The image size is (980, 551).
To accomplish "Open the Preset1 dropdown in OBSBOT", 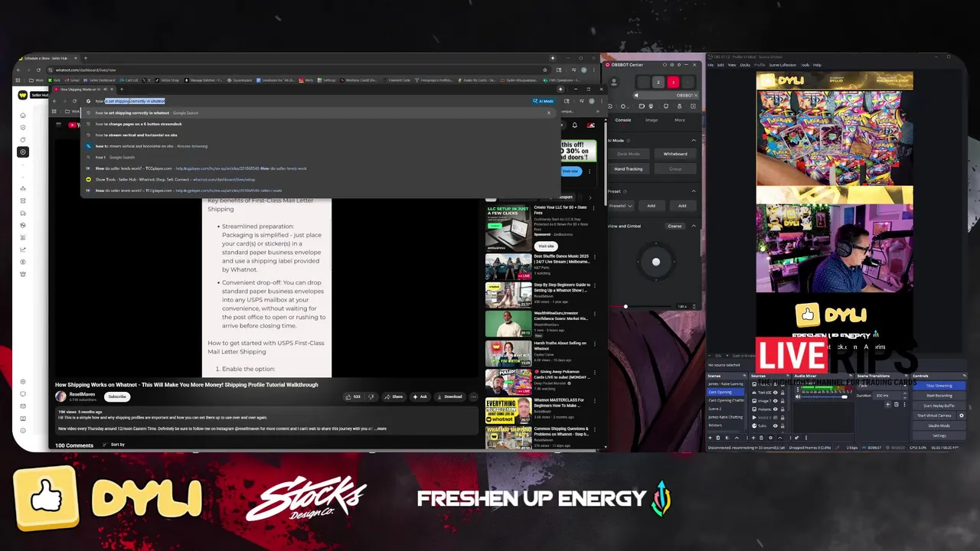I will pos(621,206).
